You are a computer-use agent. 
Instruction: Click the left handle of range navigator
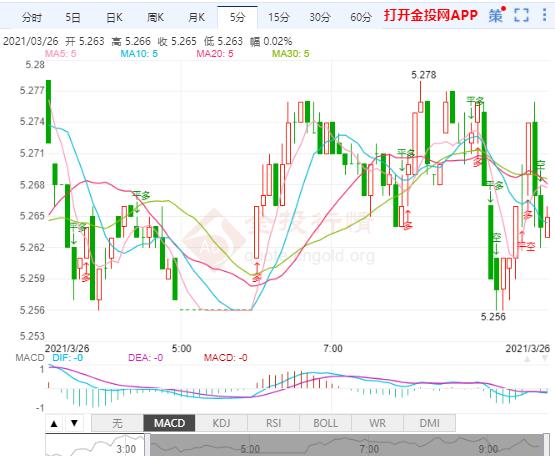[148, 445]
